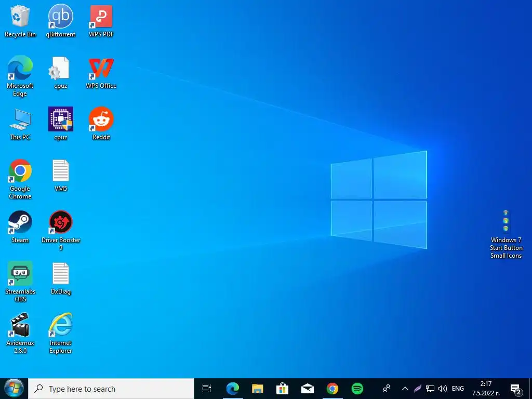The image size is (532, 399).
Task: Select the Avidemux 2.8.0 shortcut
Action: [x=20, y=334]
